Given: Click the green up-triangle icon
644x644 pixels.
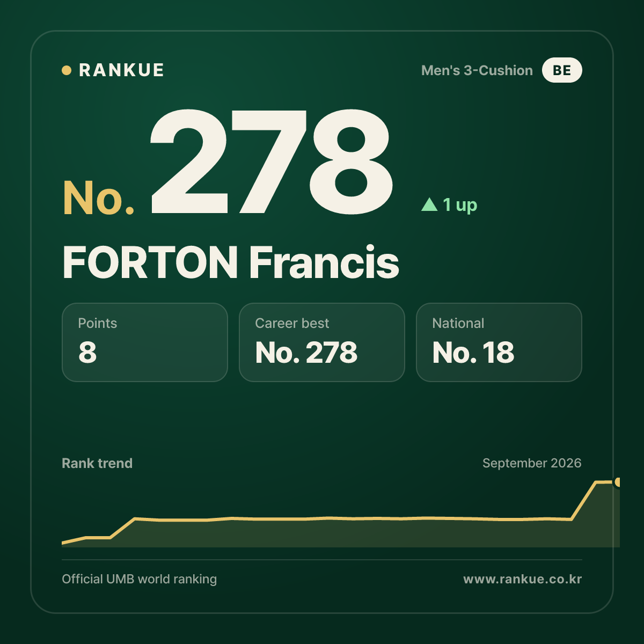Looking at the screenshot, I should [x=429, y=204].
